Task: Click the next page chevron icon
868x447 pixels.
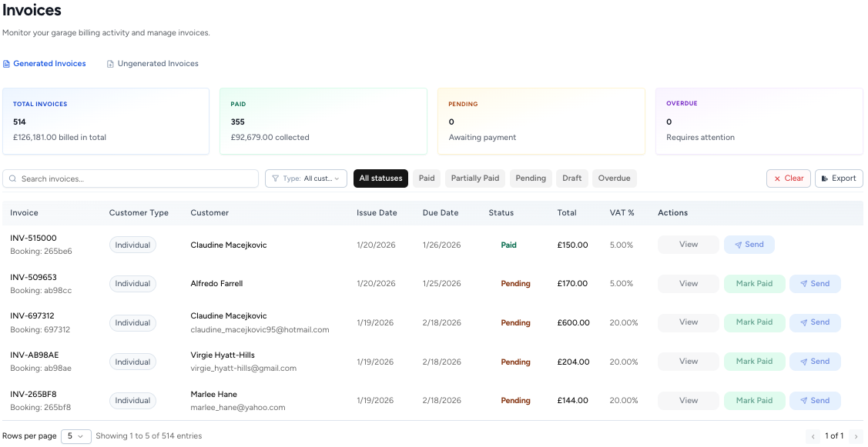Action: (856, 435)
